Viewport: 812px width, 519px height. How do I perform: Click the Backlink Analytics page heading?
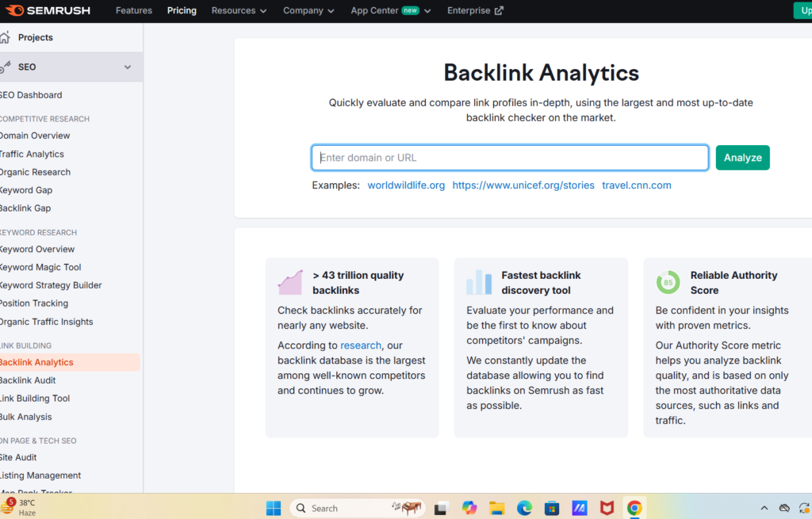coord(541,72)
